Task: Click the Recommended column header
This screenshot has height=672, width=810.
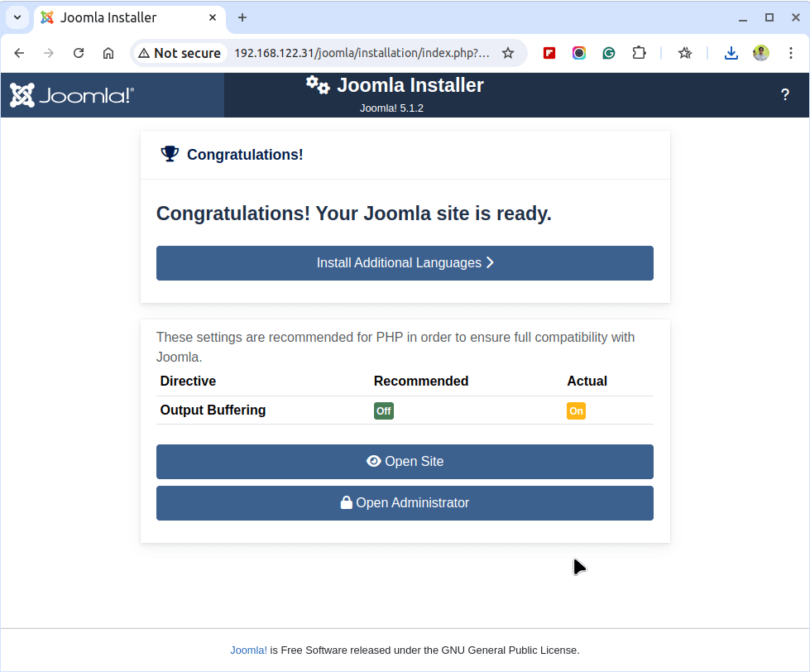Action: (421, 382)
